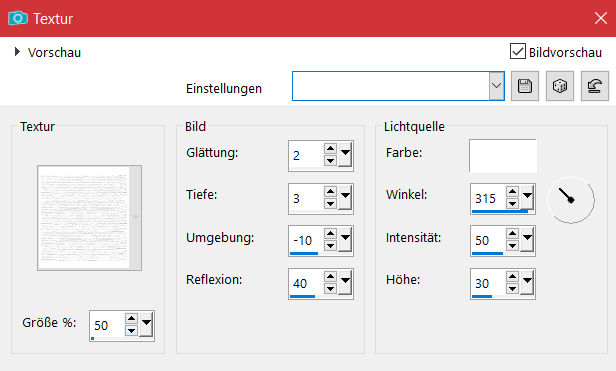This screenshot has height=371, width=616.
Task: Click the Reflexion value field
Action: pos(306,283)
